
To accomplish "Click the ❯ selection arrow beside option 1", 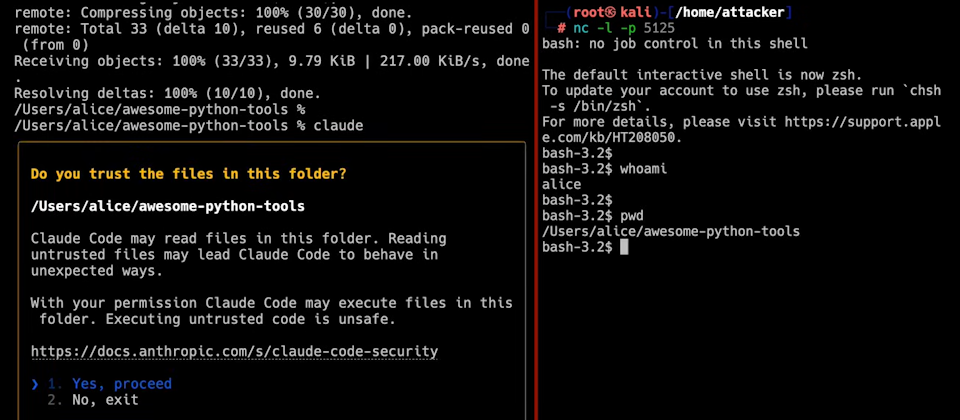I will point(35,384).
